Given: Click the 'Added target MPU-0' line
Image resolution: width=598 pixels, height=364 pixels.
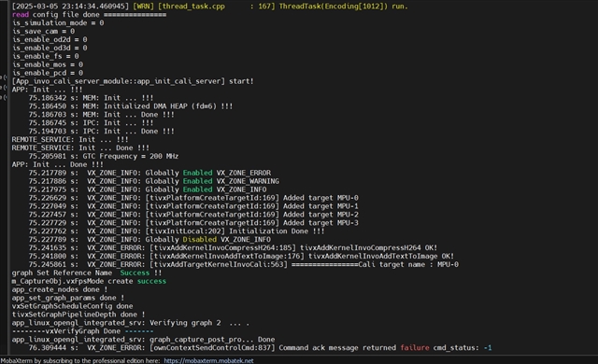Looking at the screenshot, I should tap(193, 198).
